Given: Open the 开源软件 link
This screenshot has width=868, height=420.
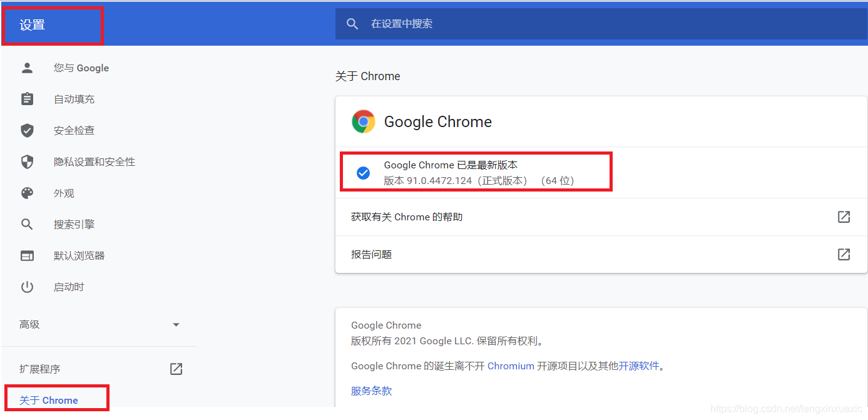Looking at the screenshot, I should pyautogui.click(x=639, y=366).
